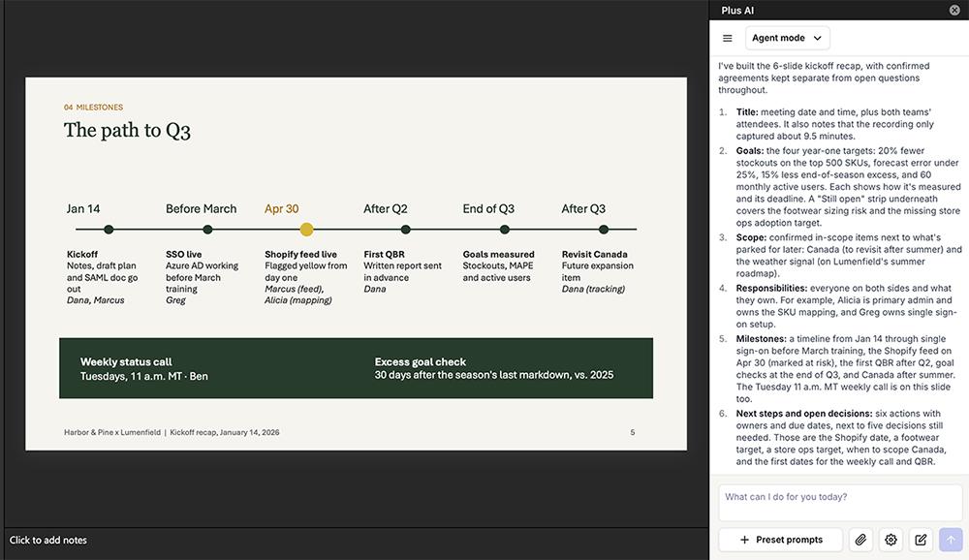Click the 'Plus AI' panel title
969x560 pixels.
pyautogui.click(x=737, y=11)
